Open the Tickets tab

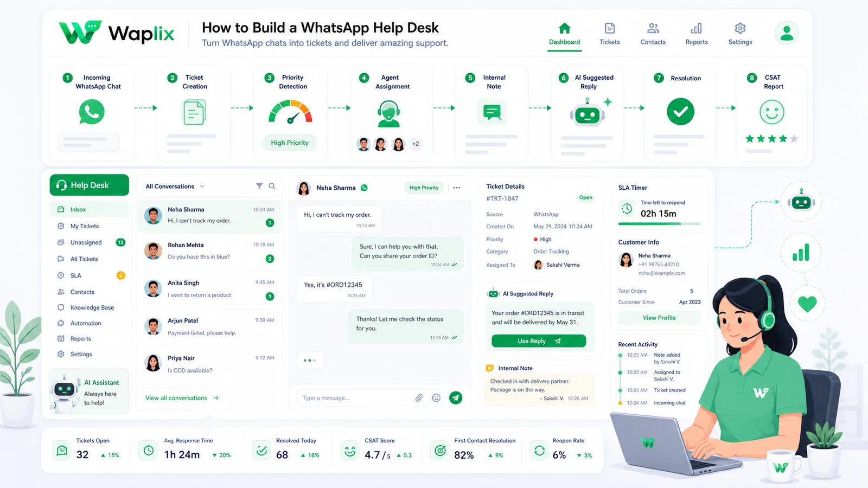[x=609, y=34]
